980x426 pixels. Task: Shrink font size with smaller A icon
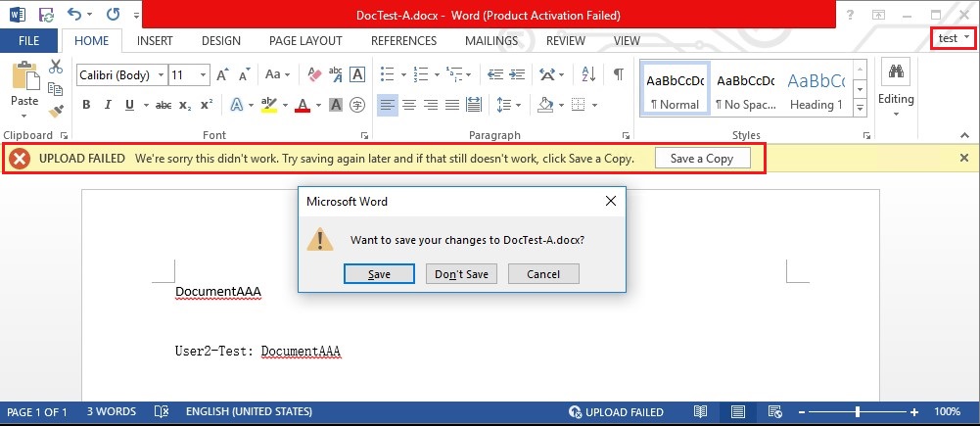[244, 75]
